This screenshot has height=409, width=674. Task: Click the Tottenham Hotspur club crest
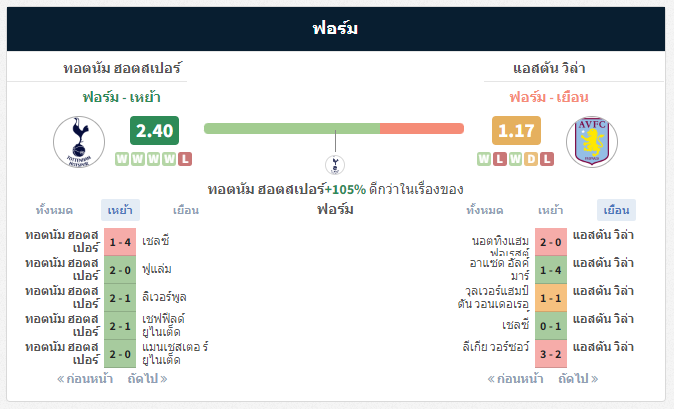(79, 142)
